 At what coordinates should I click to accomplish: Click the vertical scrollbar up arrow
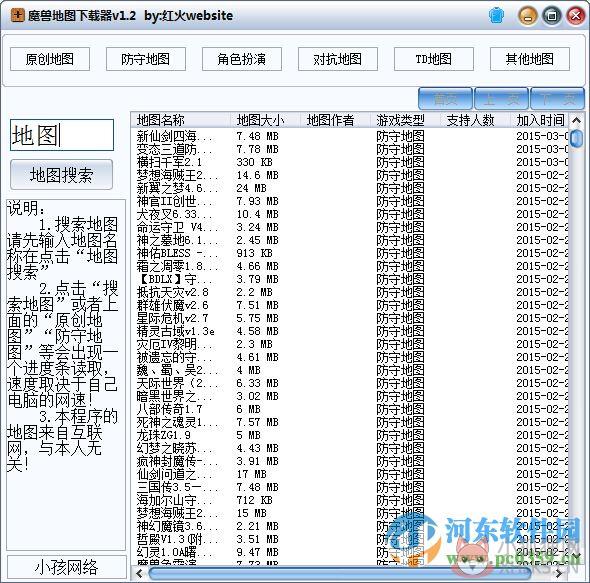click(576, 121)
